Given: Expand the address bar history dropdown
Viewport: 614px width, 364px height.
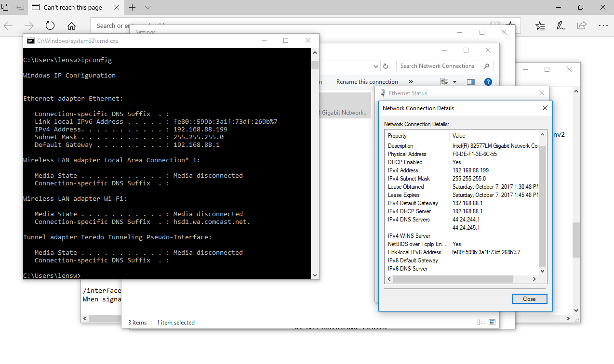Looking at the screenshot, I should coord(376,66).
